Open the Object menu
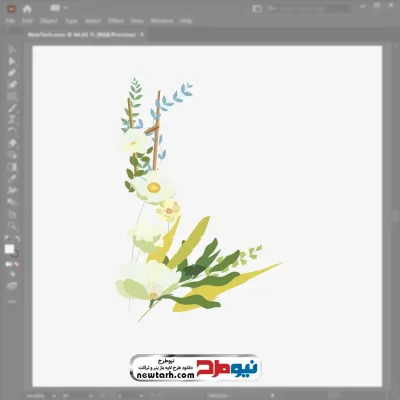This screenshot has width=400, height=400. [x=49, y=21]
